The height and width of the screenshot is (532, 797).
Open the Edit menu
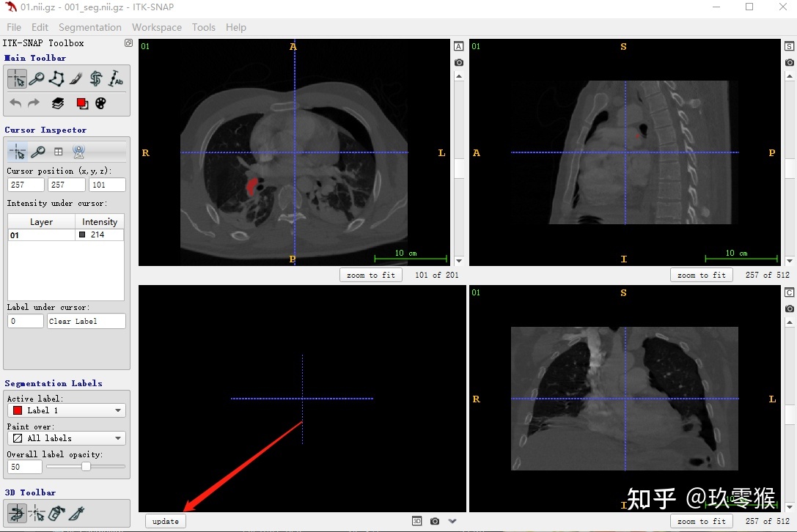[40, 27]
